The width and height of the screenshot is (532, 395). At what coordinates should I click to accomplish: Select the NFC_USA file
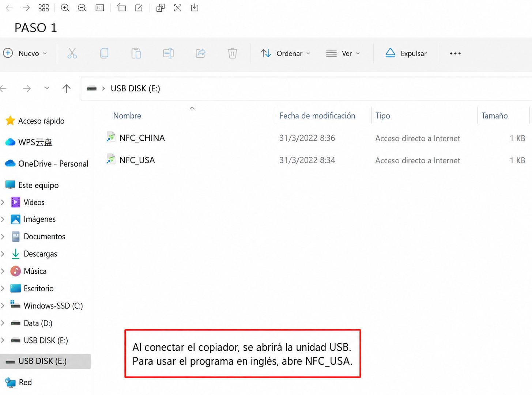click(137, 160)
